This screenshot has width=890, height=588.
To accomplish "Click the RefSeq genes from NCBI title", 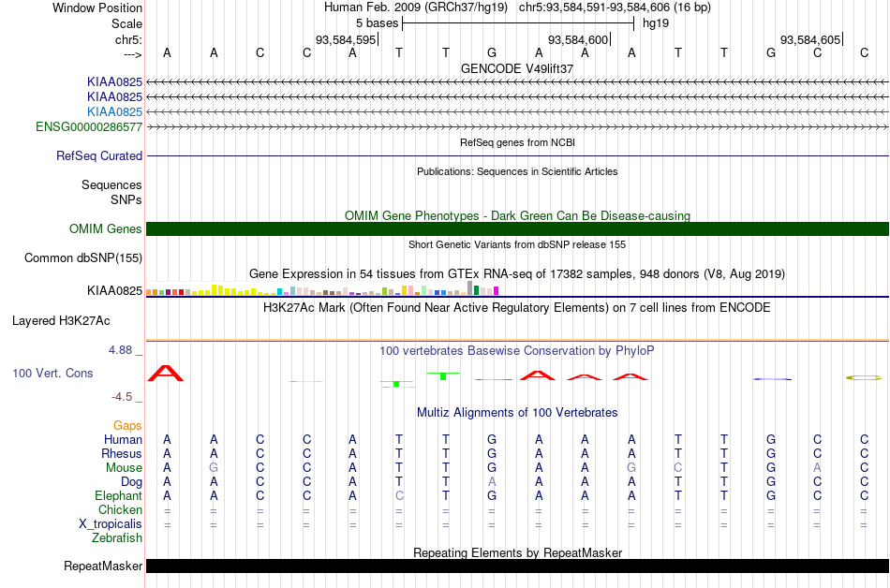I will pos(517,142).
